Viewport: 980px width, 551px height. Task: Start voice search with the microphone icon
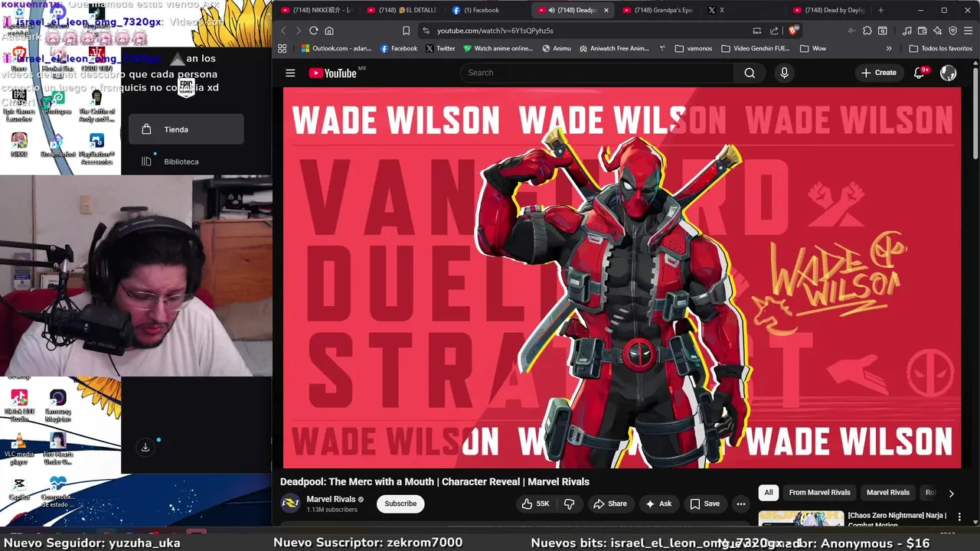tap(784, 73)
